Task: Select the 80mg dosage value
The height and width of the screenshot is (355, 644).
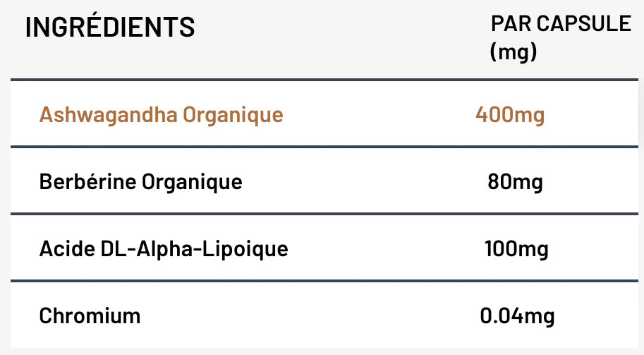Action: 516,182
